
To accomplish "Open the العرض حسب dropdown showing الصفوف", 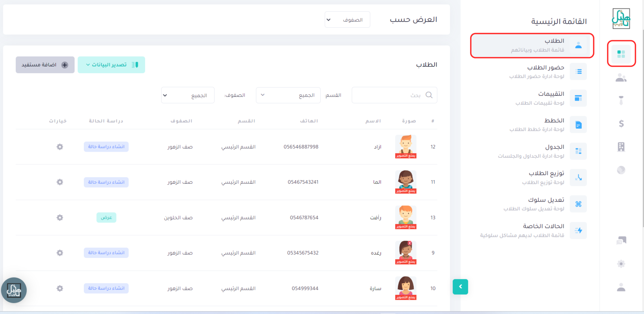I will point(347,19).
